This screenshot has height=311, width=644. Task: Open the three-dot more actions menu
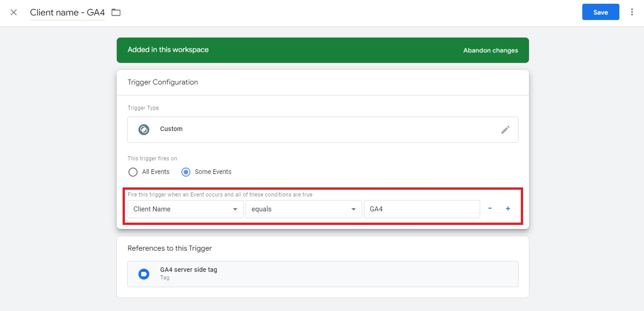tap(632, 12)
